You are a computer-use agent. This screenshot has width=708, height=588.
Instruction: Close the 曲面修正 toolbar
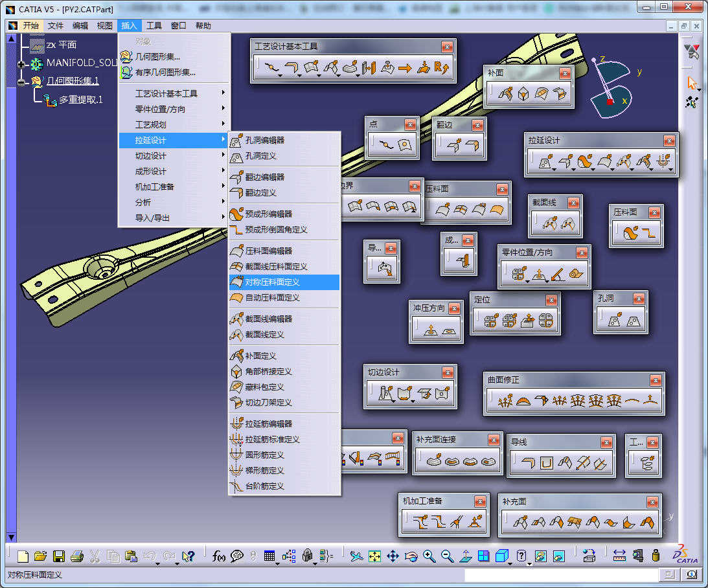coord(656,380)
